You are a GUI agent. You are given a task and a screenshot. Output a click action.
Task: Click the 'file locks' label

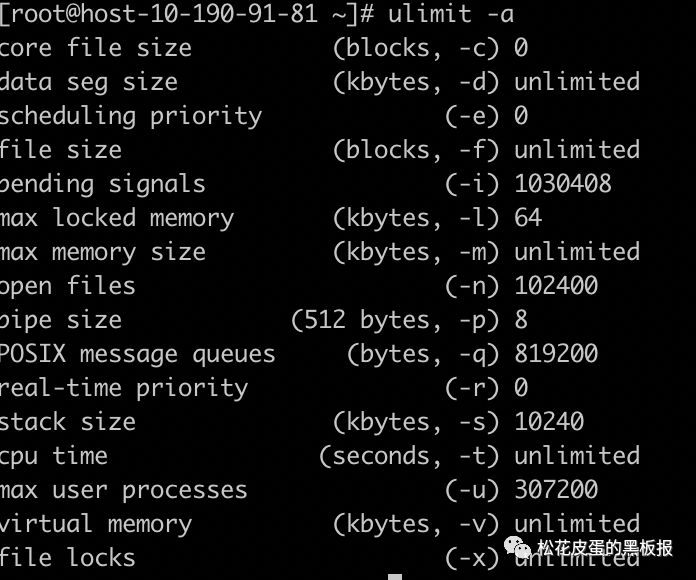coord(67,558)
